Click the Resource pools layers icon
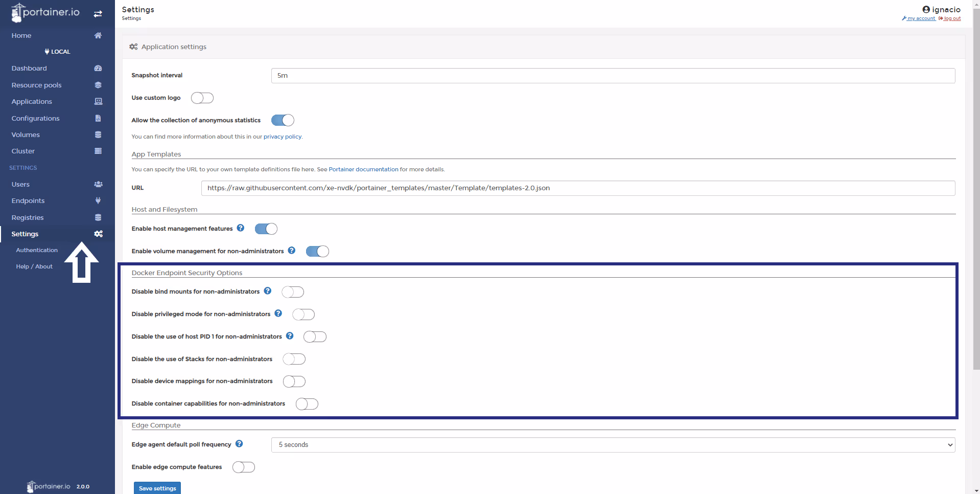This screenshot has width=980, height=494. click(x=98, y=85)
